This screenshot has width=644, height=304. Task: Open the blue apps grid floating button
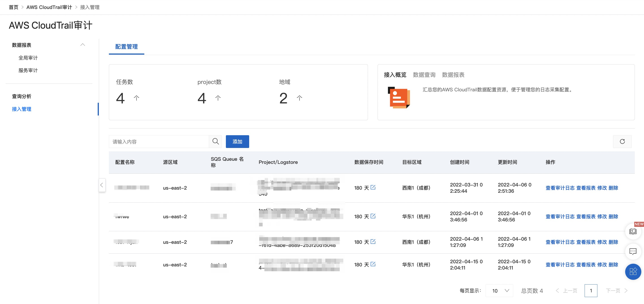click(x=633, y=272)
